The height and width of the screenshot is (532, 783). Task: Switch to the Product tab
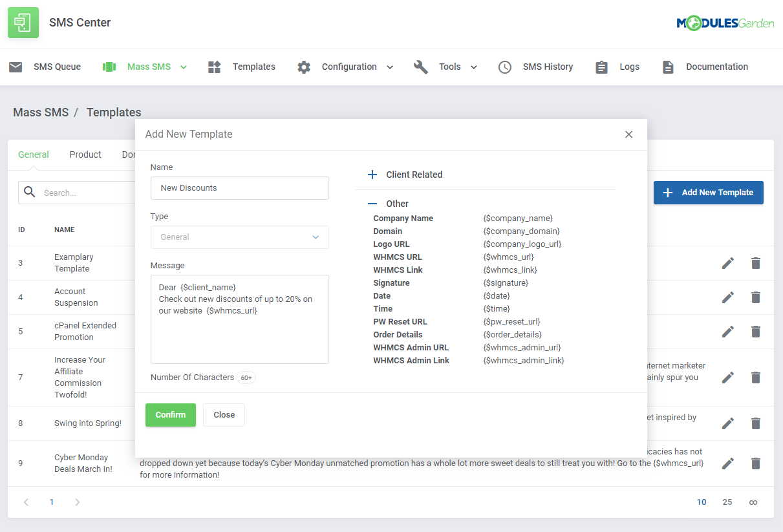click(x=85, y=154)
